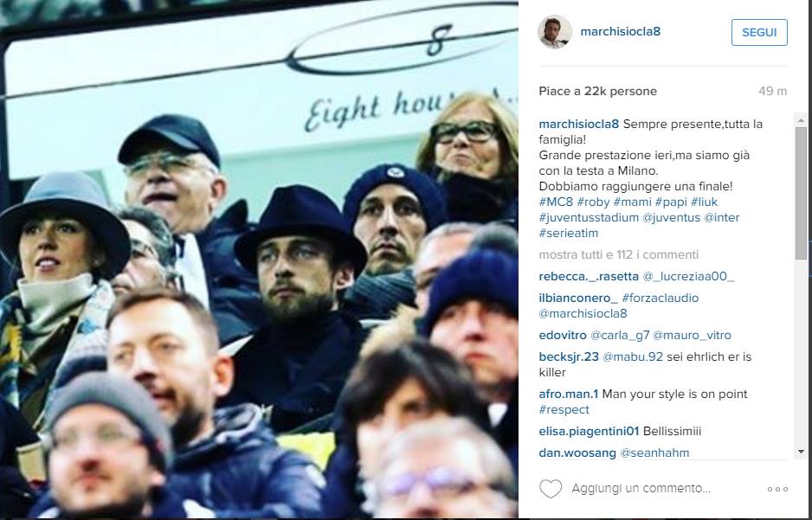Click the comments scrollbar thumb
Screen dimensions: 812x520
click(801, 193)
